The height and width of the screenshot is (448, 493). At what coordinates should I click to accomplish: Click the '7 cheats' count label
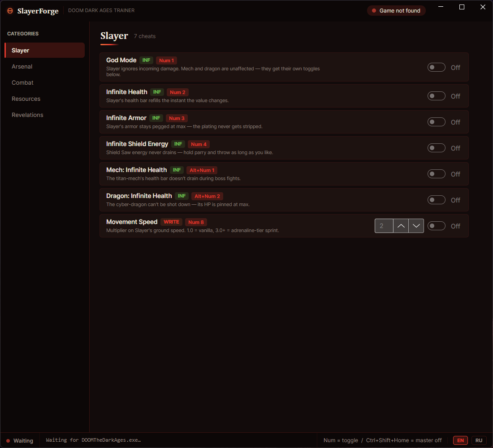(145, 36)
